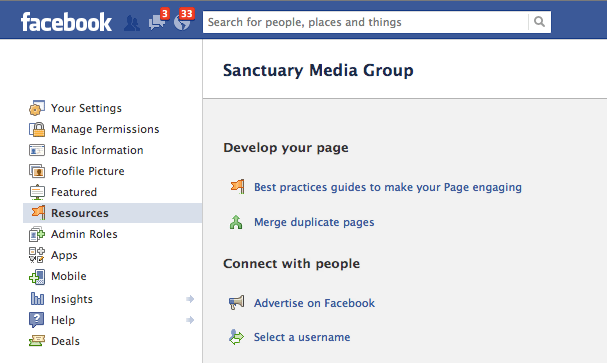607x363 pixels.
Task: Click the best practices flag icon
Action: coord(237,187)
